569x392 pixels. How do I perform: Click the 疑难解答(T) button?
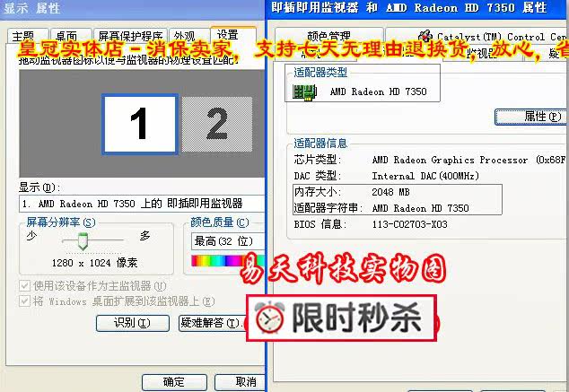click(x=213, y=323)
